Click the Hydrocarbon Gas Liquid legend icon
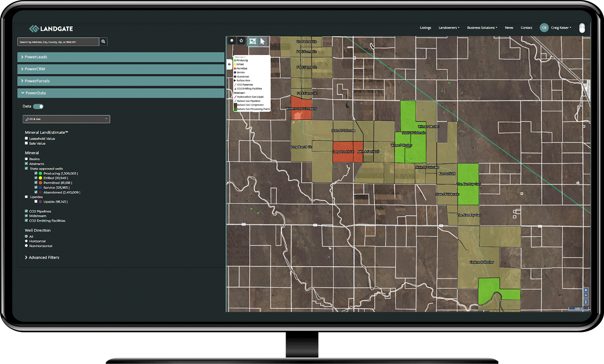Viewport: 604px width, 364px height. pyautogui.click(x=235, y=97)
